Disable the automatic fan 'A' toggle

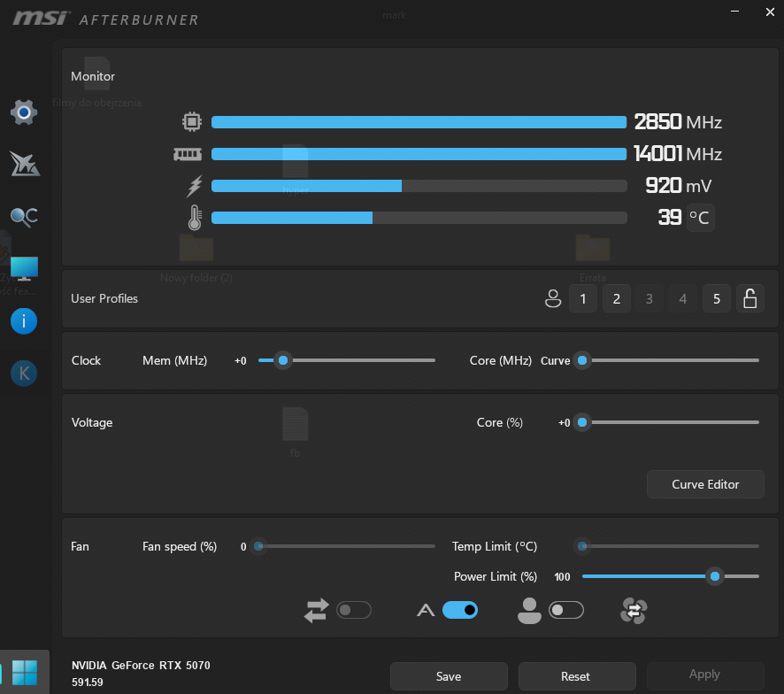coord(459,610)
